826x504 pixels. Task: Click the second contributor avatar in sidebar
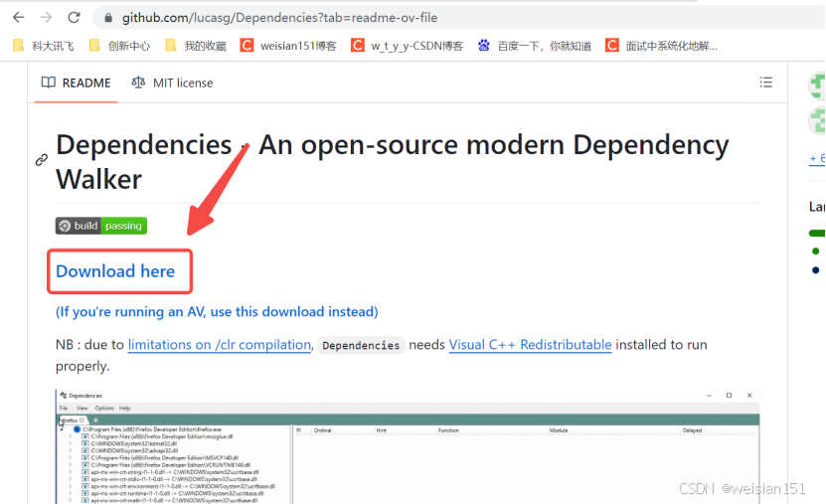pyautogui.click(x=818, y=120)
